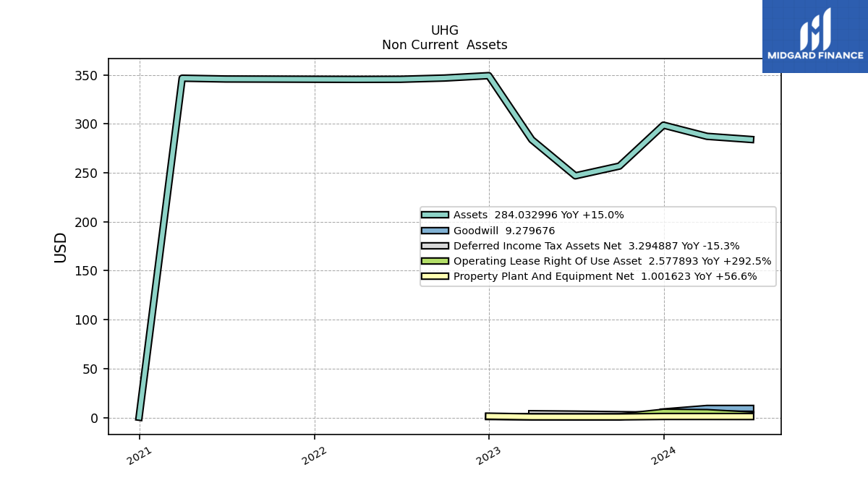This screenshot has height=488, width=868.
Task: Click the 2022 x-axis tick label
Action: pos(315,455)
